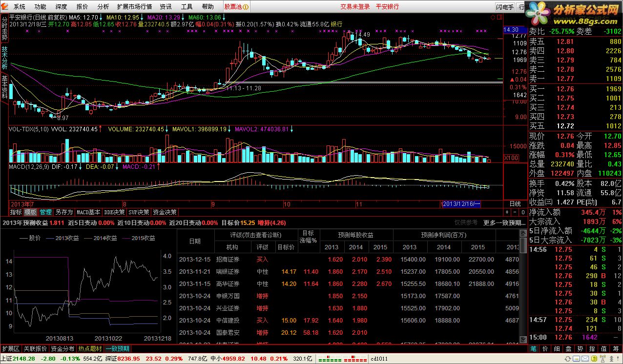Click the red diamond icon above the chart
The width and height of the screenshot is (623, 364).
[493, 17]
